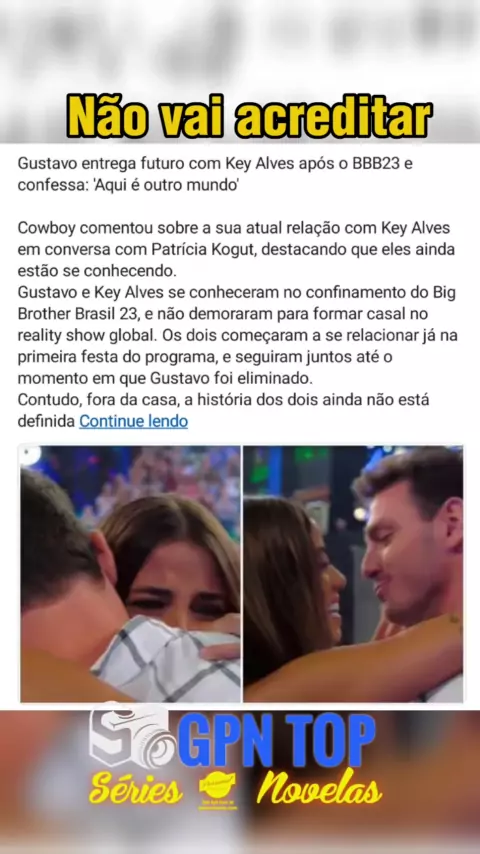Select the blue 'GPN TOP' title
480x854 pixels.
(x=277, y=739)
